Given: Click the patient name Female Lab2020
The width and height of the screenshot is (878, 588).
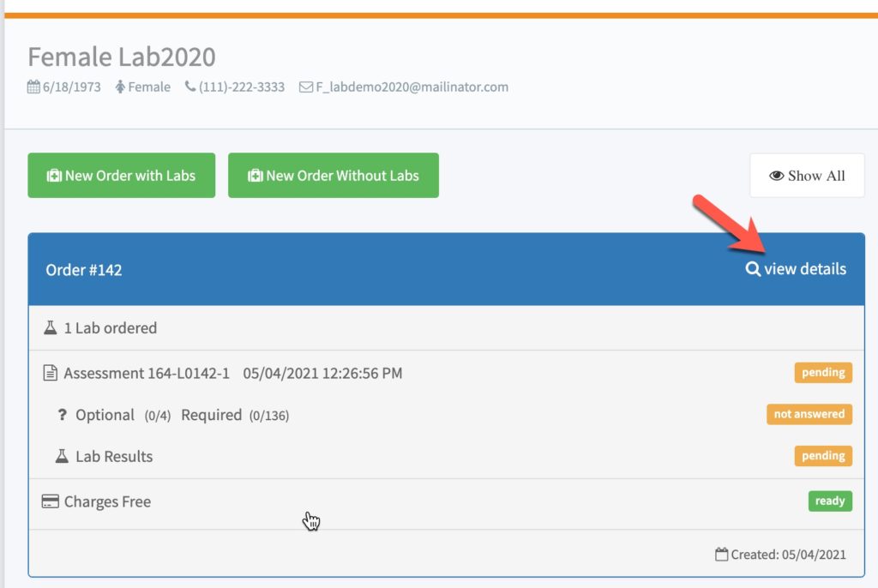Looking at the screenshot, I should pyautogui.click(x=122, y=57).
